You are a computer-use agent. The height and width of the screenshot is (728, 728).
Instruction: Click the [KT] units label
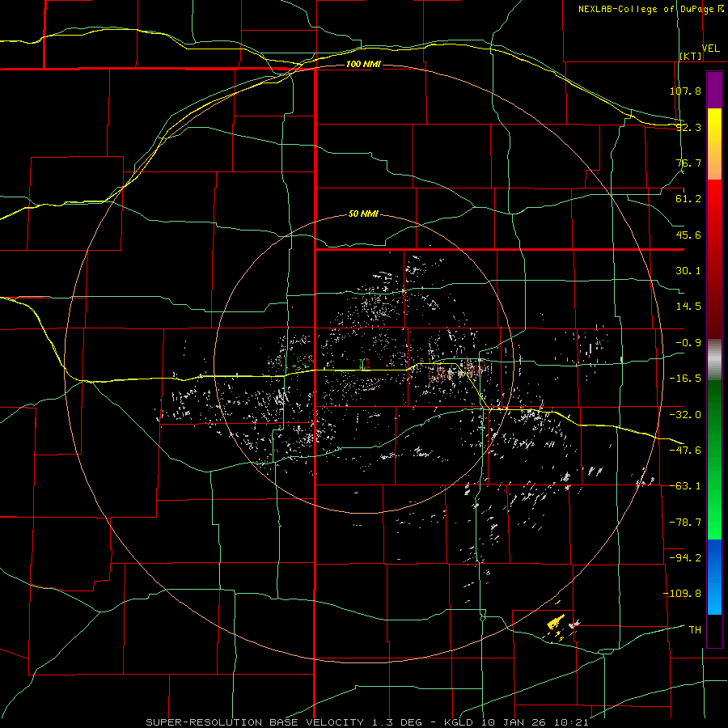point(691,56)
